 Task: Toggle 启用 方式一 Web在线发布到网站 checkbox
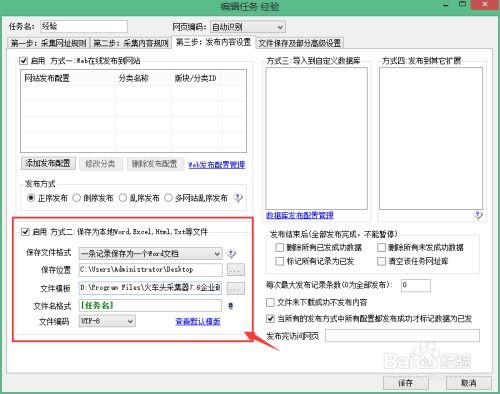23,61
